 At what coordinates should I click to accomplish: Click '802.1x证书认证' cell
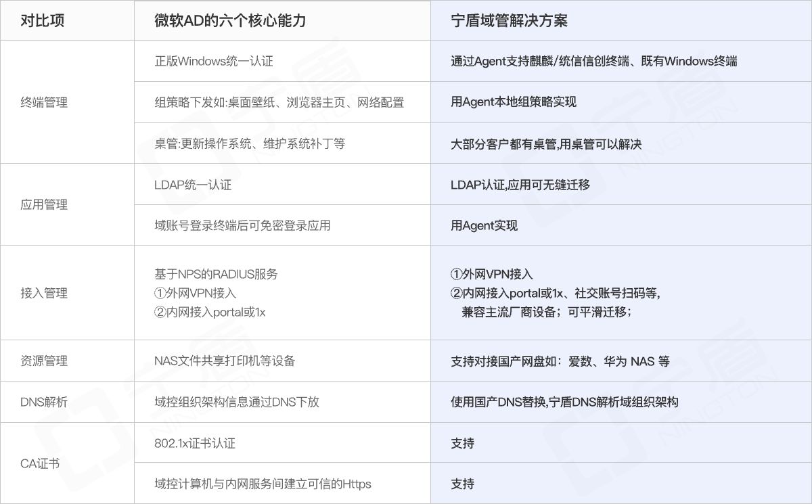282,443
